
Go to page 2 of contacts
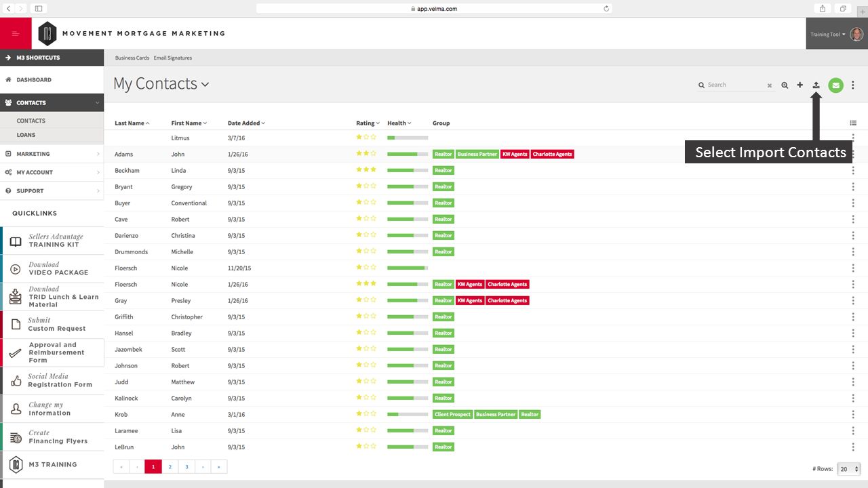click(x=170, y=466)
